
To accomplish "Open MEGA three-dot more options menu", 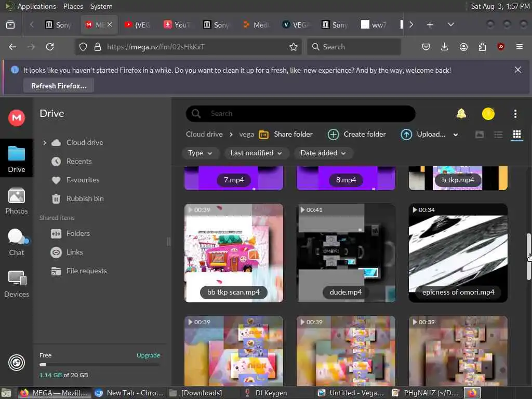I will [515, 114].
